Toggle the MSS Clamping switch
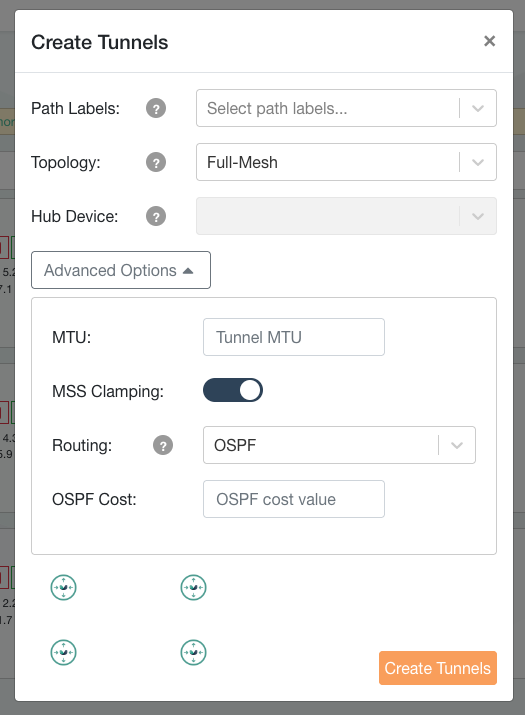 coord(233,390)
